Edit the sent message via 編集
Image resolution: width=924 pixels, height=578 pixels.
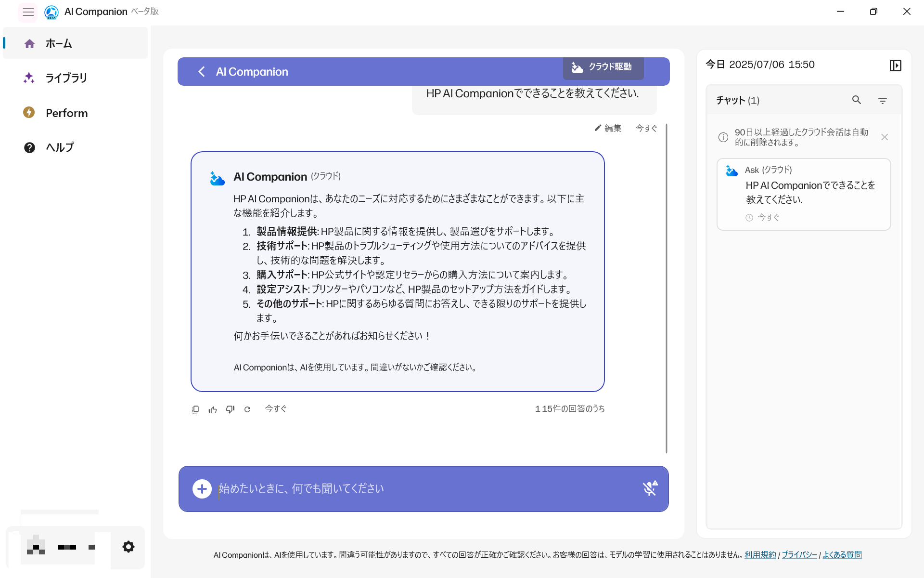coord(608,128)
